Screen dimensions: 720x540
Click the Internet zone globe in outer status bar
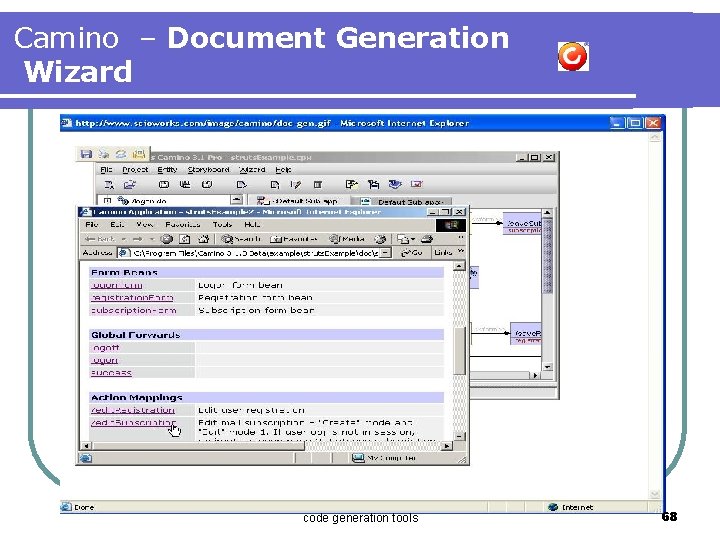pos(553,507)
